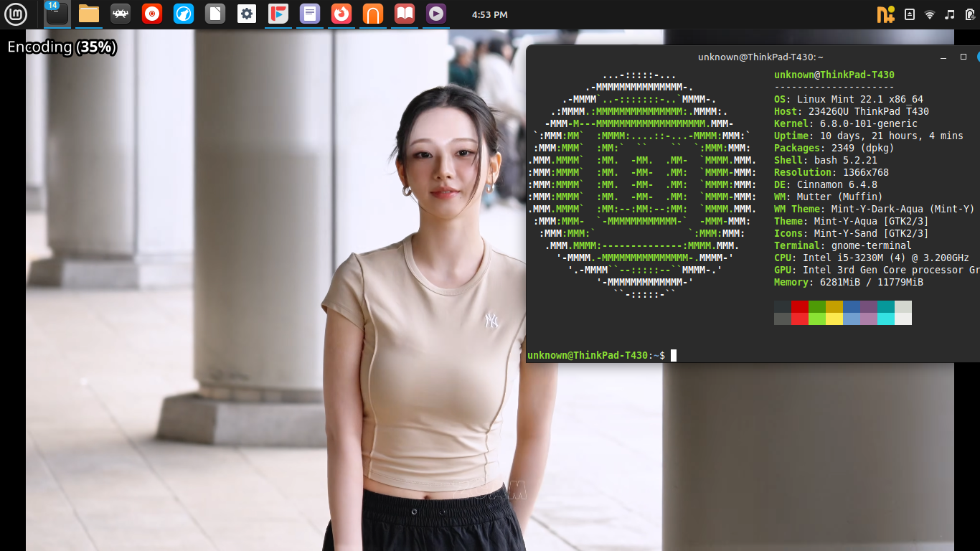Image resolution: width=980 pixels, height=551 pixels.
Task: Click the Kernel: 6.8.0-101-generic line
Action: 846,123
